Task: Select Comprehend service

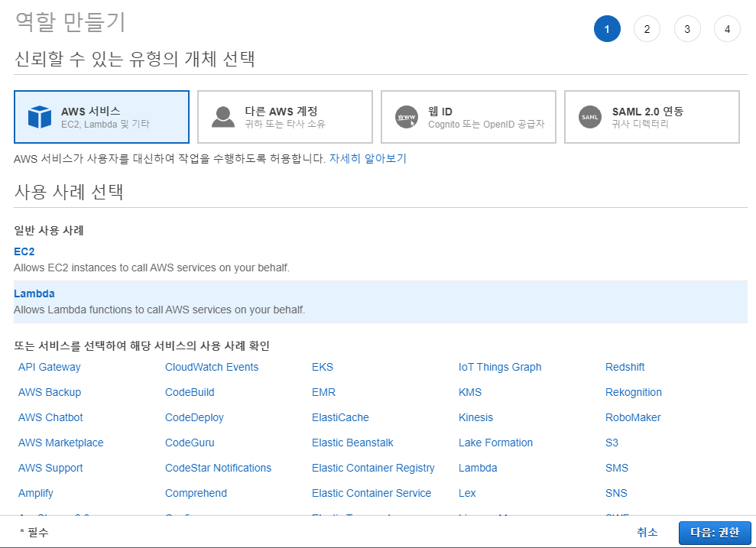Action: coord(196,493)
